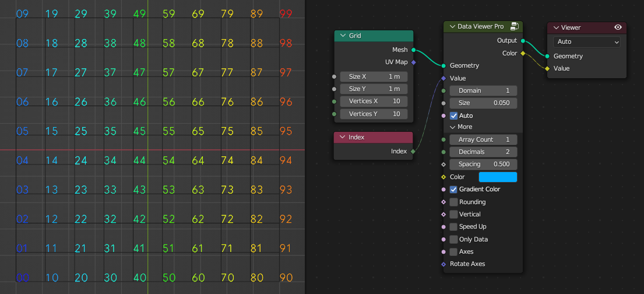Click Data Viewer Pro Value input socket
Viewport: 644px width, 294px height.
444,78
